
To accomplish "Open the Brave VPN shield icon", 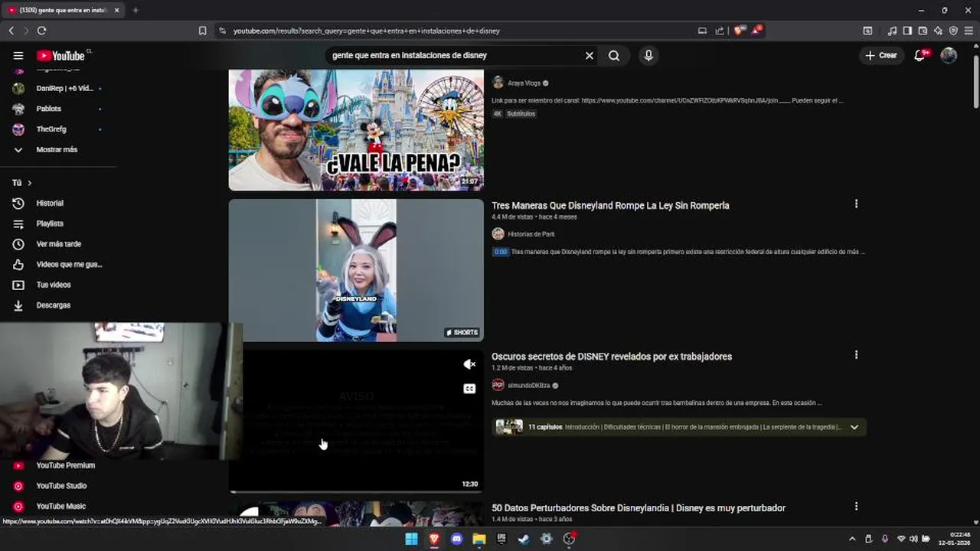I will [x=953, y=31].
